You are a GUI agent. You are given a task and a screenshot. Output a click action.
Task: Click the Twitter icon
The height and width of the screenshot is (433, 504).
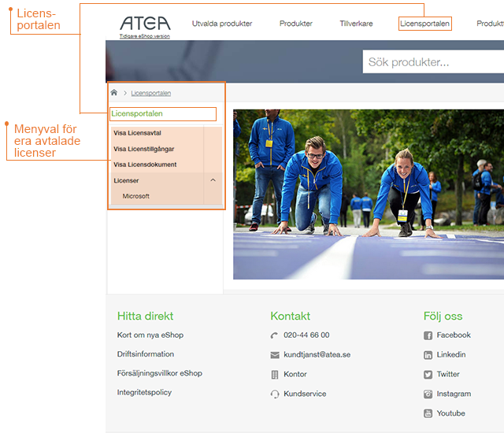click(x=428, y=375)
